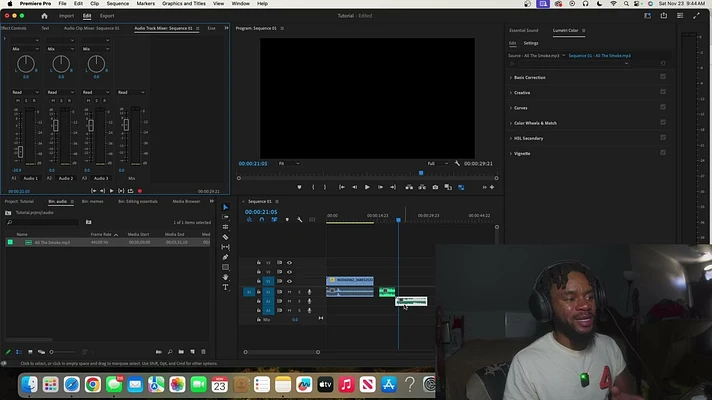This screenshot has height=400, width=712.
Task: Click the New Bin icon in Project panel
Action: click(181, 352)
